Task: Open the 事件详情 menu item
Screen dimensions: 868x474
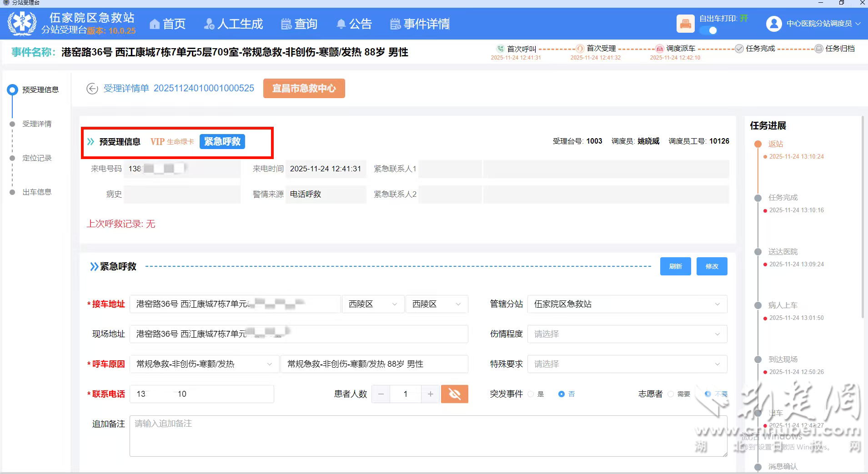Action: click(419, 24)
